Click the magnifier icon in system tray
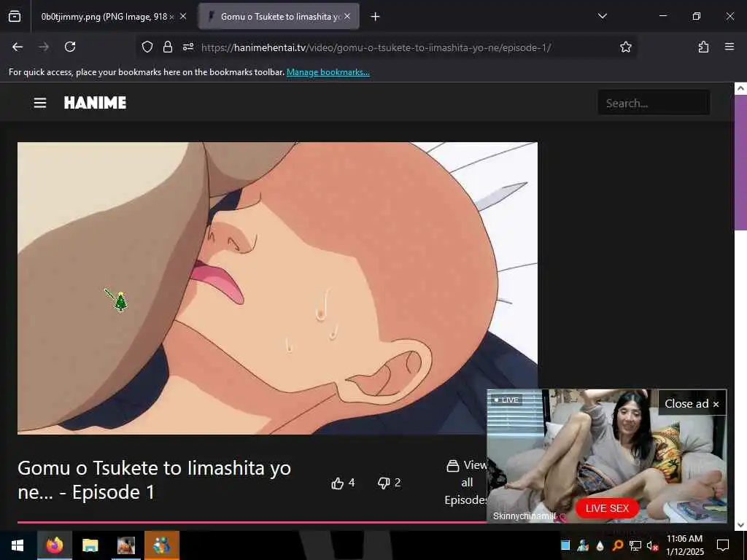 (617, 545)
